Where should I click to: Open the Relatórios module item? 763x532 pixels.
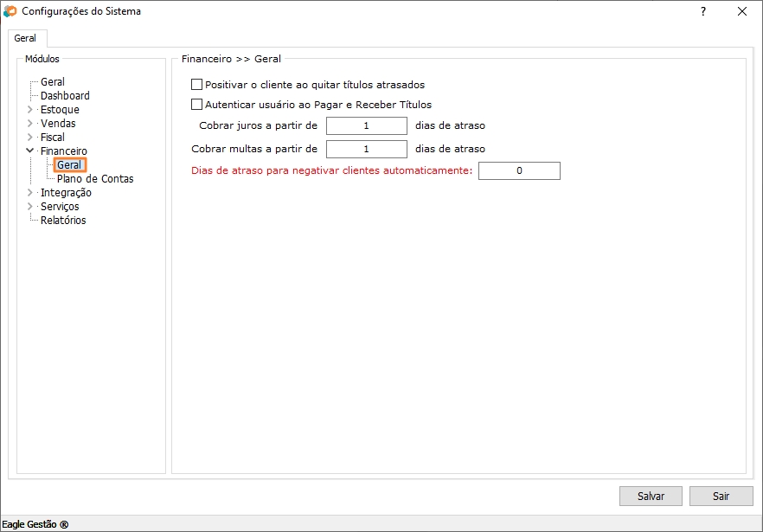tap(63, 221)
